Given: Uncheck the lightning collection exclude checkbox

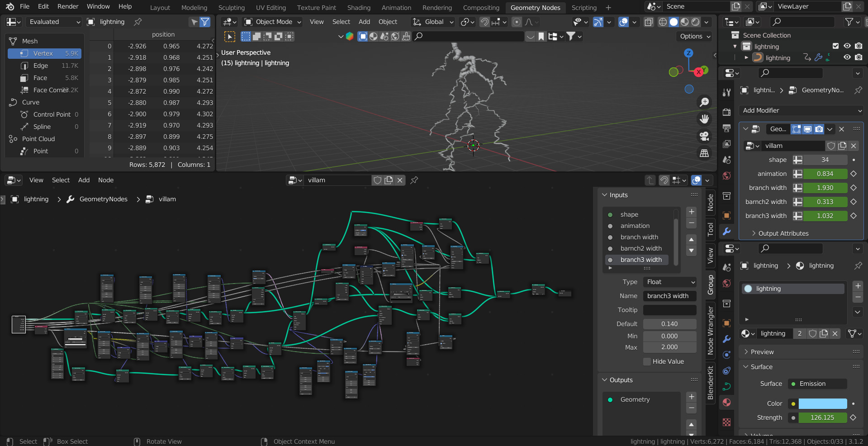Looking at the screenshot, I should tap(835, 46).
